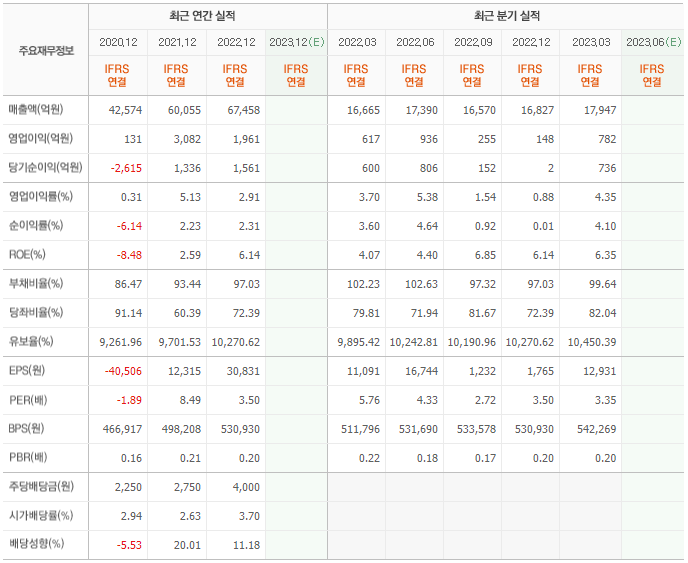Screen dimensions: 688x563
Task: Select the 당기순이익(억원) row label
Action: [x=45, y=168]
